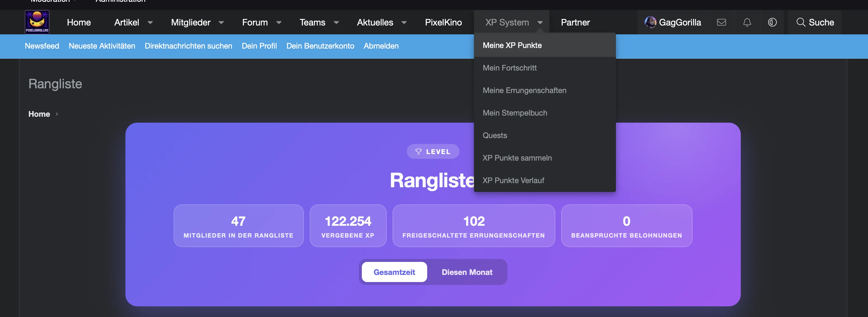Image resolution: width=868 pixels, height=317 pixels.
Task: Go to Home in main navigation
Action: pyautogui.click(x=79, y=22)
